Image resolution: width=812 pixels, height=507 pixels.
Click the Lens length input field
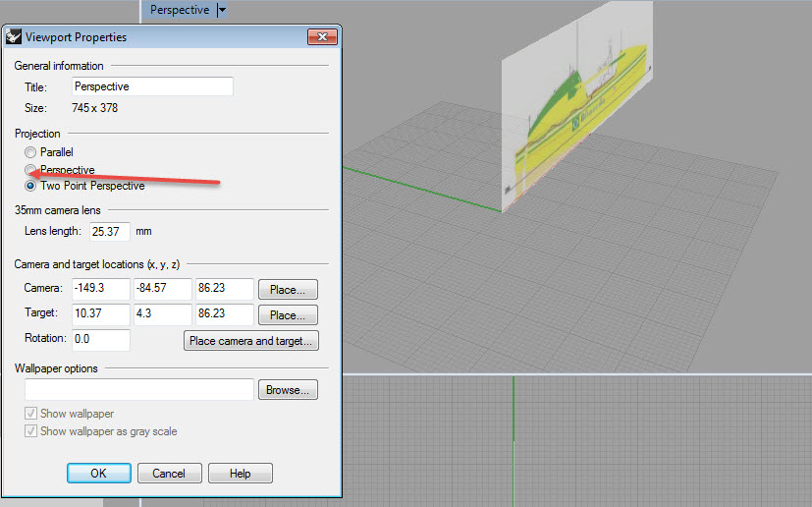pos(109,232)
